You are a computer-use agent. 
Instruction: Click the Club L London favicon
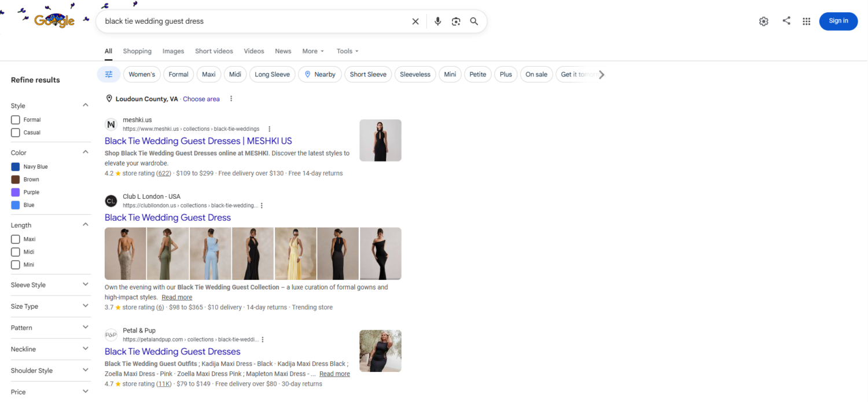click(111, 201)
